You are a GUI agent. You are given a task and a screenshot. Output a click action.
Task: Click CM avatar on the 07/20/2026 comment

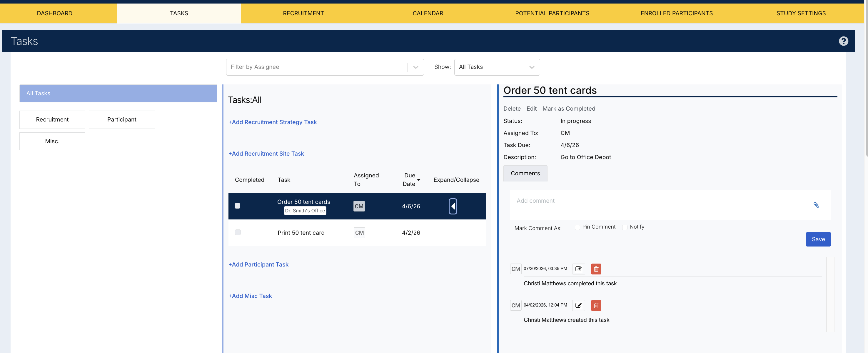point(515,269)
